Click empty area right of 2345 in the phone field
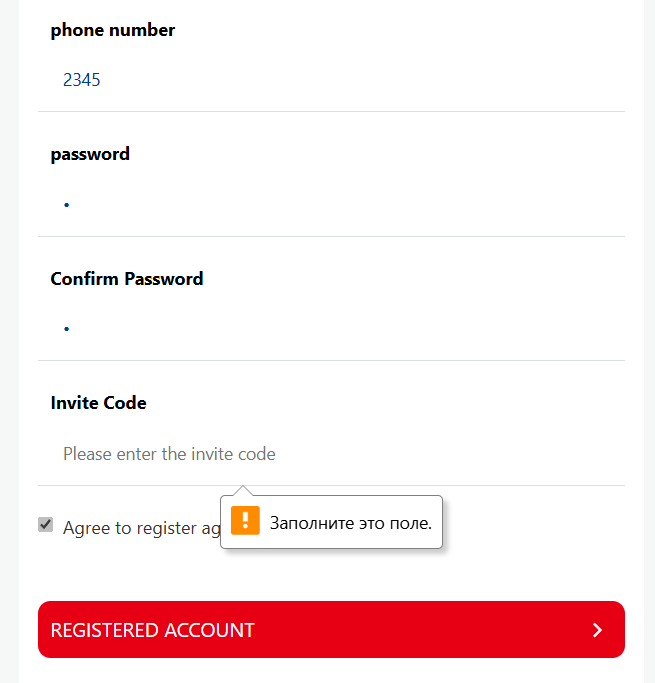Viewport: 655px width, 683px height. pyautogui.click(x=400, y=80)
